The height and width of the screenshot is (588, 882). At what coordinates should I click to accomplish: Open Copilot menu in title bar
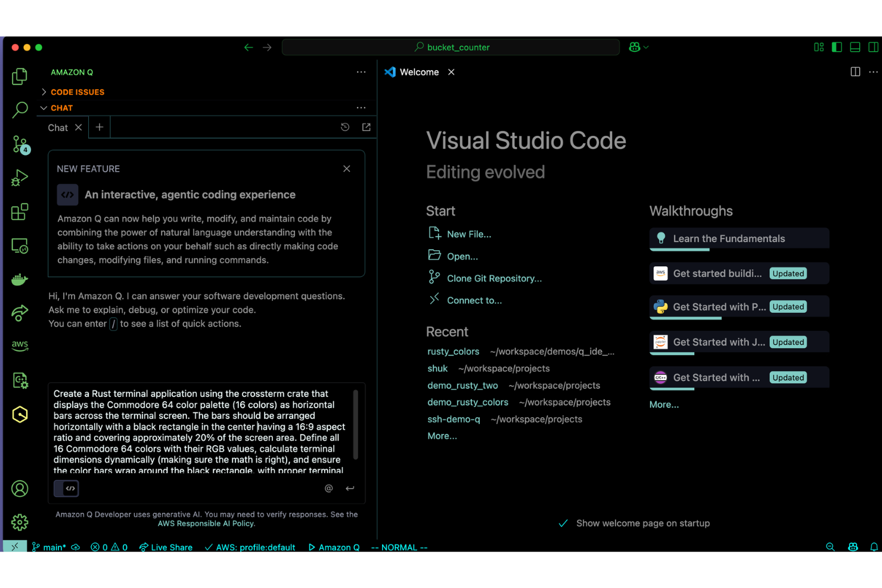point(638,47)
